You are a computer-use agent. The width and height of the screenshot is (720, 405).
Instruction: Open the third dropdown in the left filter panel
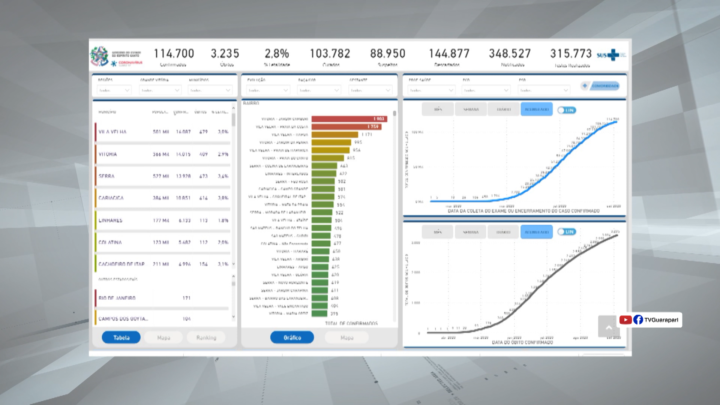[x=210, y=90]
